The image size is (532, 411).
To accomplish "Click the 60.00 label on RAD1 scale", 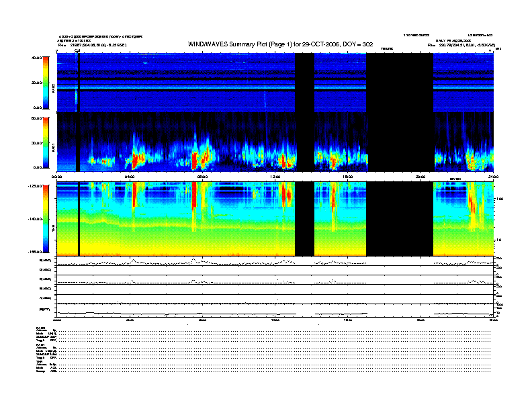I will (x=37, y=118).
